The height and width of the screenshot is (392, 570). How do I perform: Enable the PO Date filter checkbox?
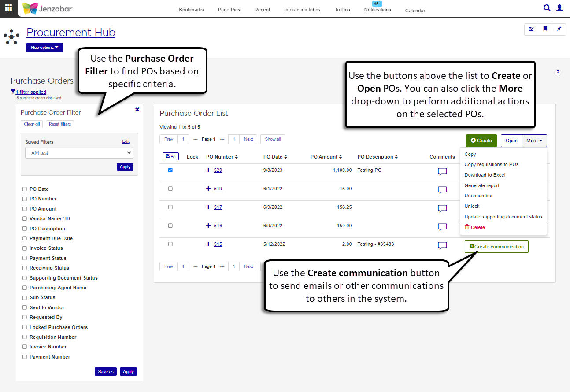tap(25, 189)
